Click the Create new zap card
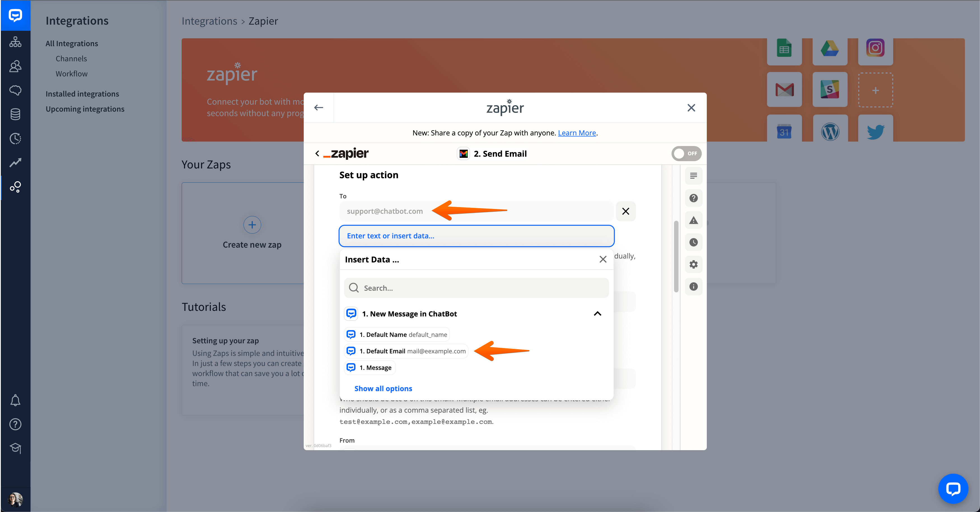 pyautogui.click(x=252, y=233)
